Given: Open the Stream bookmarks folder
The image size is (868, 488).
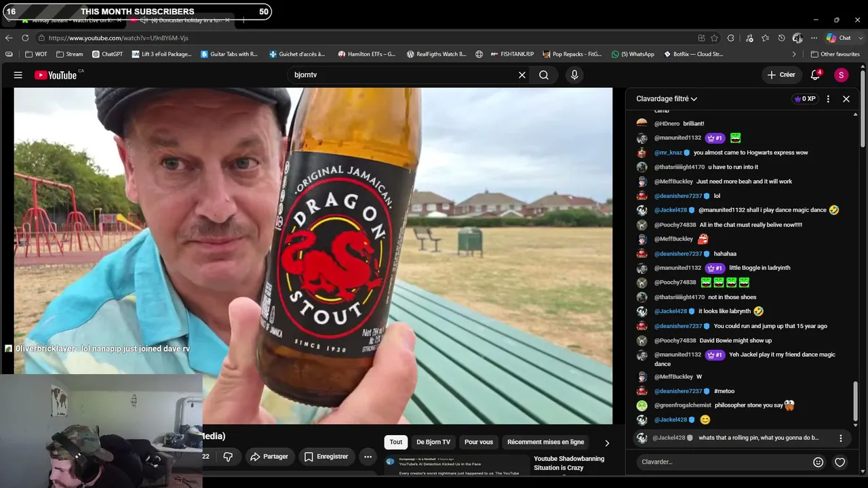Looking at the screenshot, I should point(70,54).
